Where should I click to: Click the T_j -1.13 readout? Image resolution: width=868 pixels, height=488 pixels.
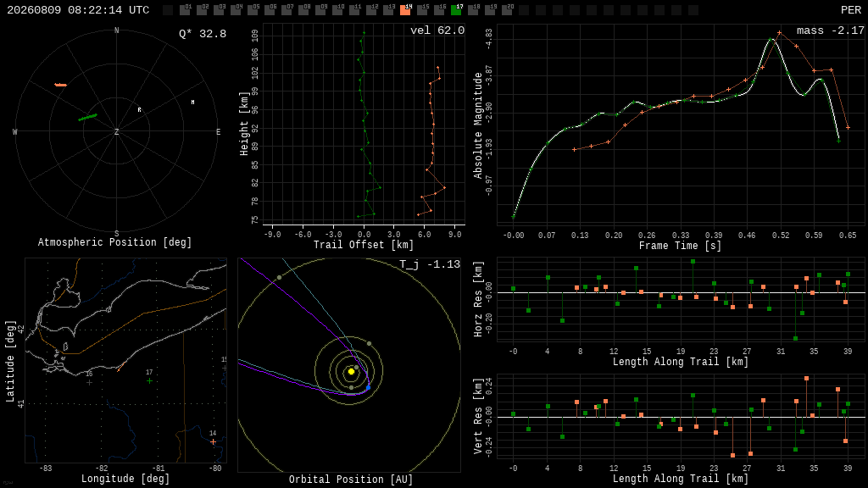430,264
